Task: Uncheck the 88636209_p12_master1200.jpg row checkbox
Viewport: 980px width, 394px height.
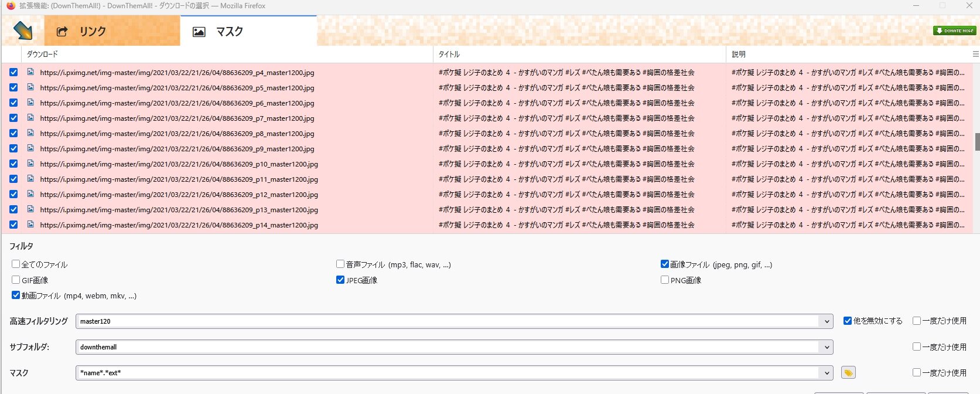Action: (x=13, y=194)
